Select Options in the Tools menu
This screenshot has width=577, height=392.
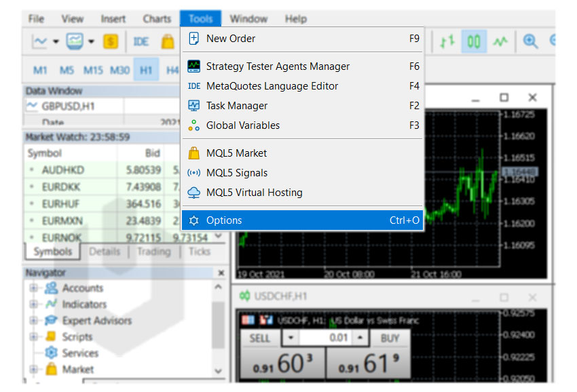click(x=224, y=220)
